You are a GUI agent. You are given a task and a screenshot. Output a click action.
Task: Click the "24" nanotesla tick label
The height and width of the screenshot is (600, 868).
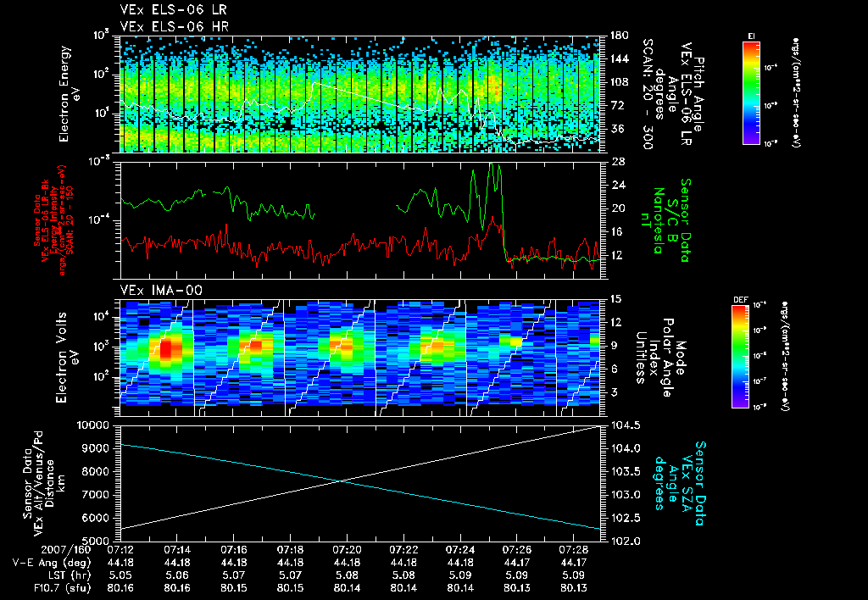click(617, 185)
